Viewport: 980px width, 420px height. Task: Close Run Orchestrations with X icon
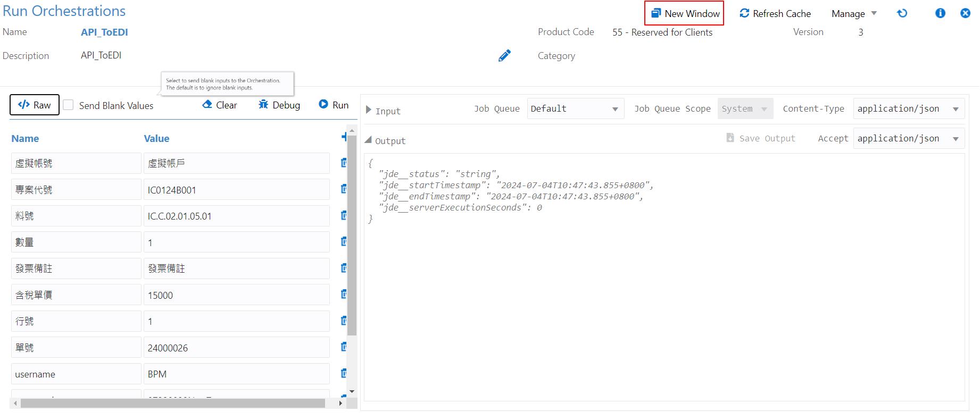tap(965, 13)
